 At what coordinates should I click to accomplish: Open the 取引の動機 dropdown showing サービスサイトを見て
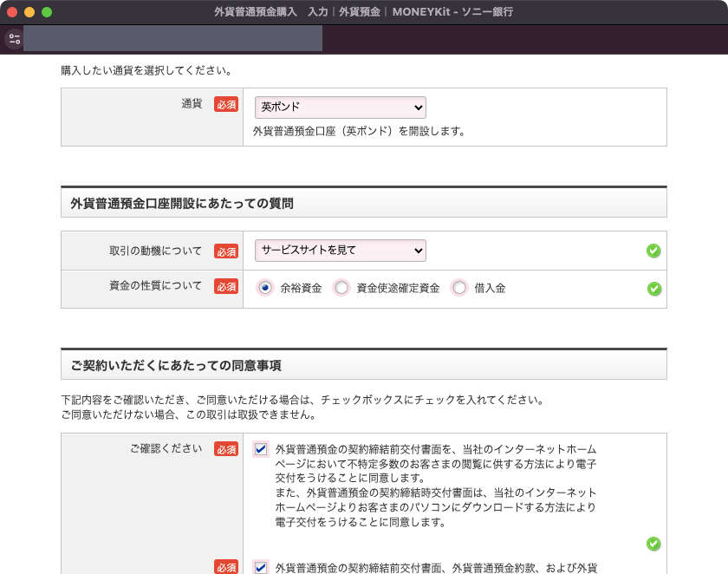pos(341,251)
